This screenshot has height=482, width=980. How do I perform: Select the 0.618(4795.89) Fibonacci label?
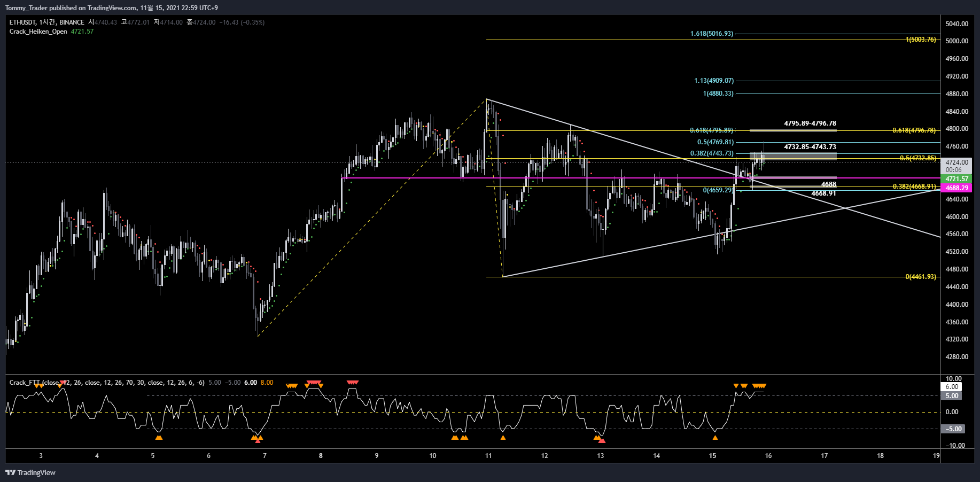pyautogui.click(x=711, y=130)
